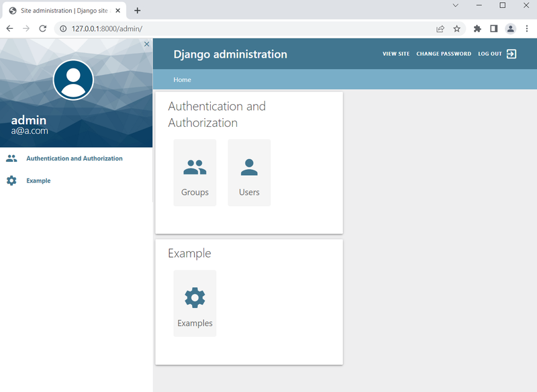Click the admin user avatar icon

pyautogui.click(x=73, y=80)
